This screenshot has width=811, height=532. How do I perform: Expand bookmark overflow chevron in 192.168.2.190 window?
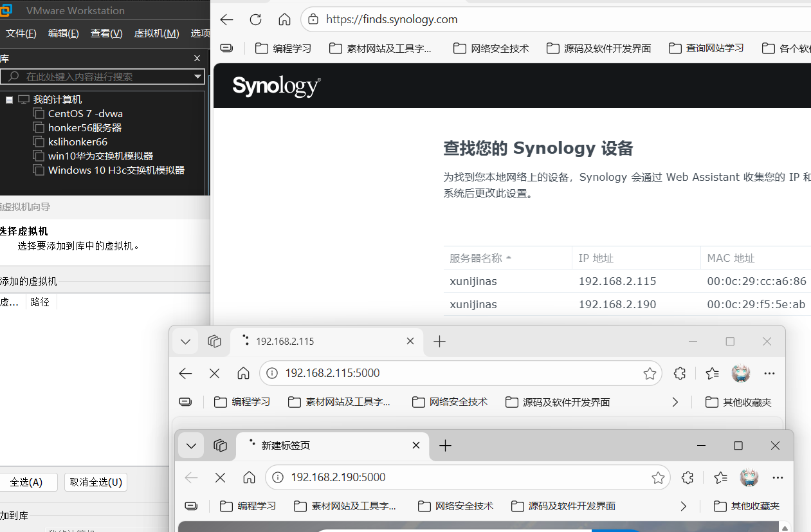[683, 506]
